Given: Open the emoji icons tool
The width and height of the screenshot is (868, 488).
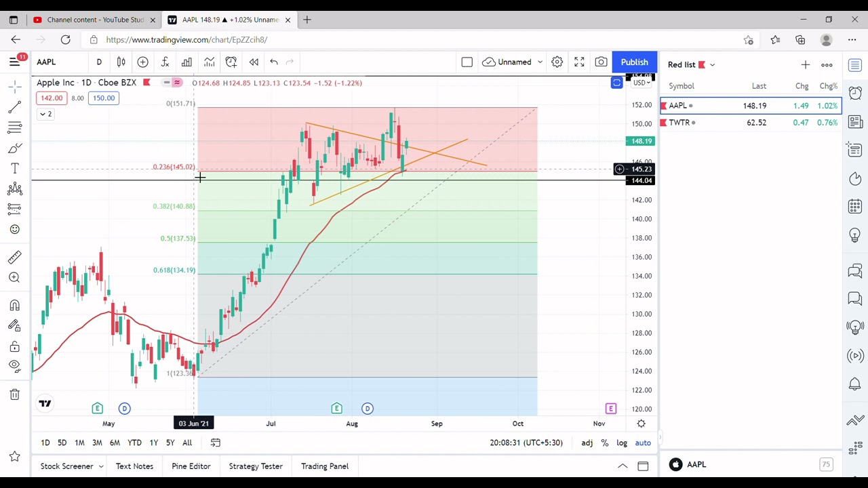Looking at the screenshot, I should coord(14,229).
